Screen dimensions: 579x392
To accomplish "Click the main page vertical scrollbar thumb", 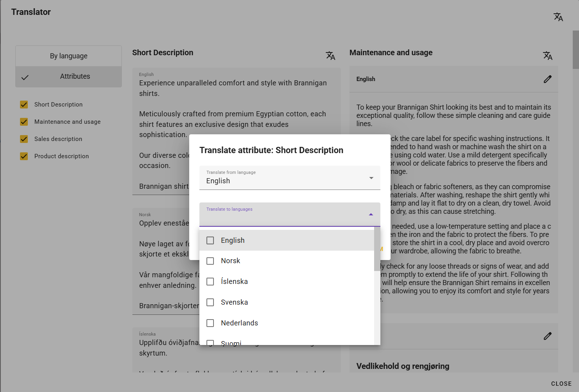I will tap(575, 50).
